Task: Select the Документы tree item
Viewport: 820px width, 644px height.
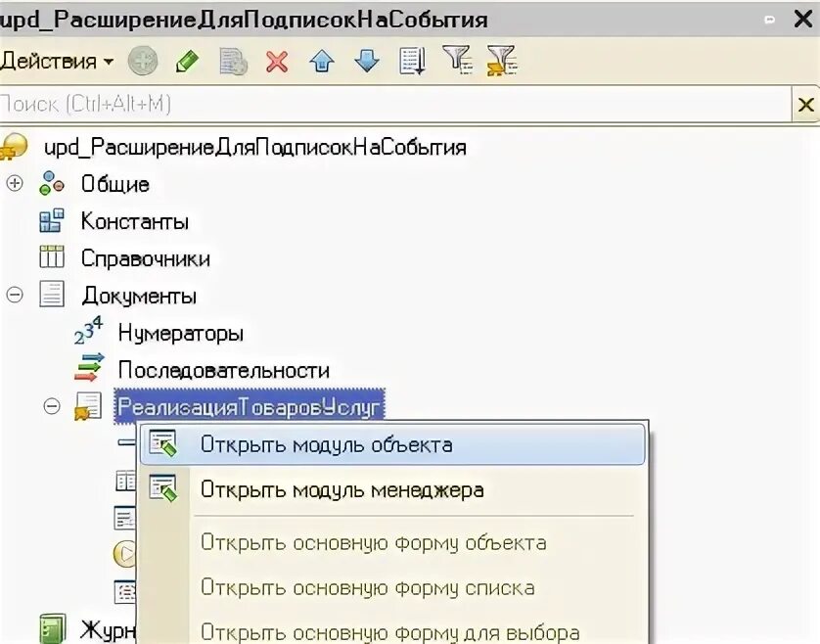Action: point(139,297)
